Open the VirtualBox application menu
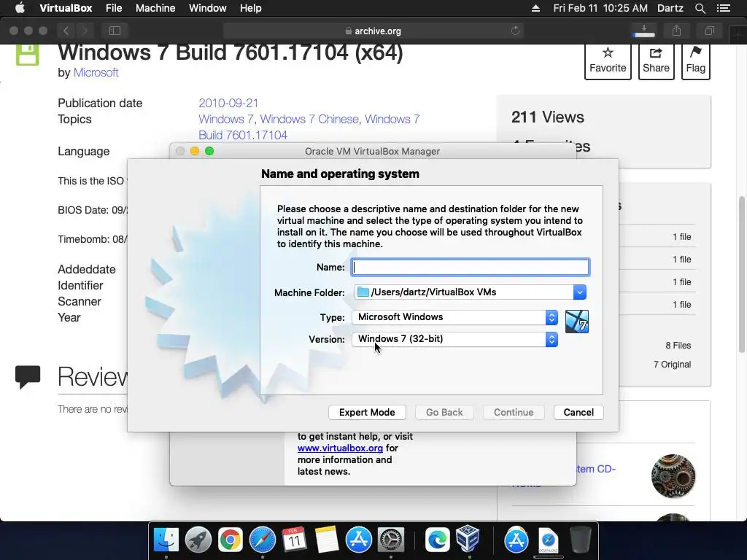Viewport: 747px width, 560px height. (x=66, y=8)
